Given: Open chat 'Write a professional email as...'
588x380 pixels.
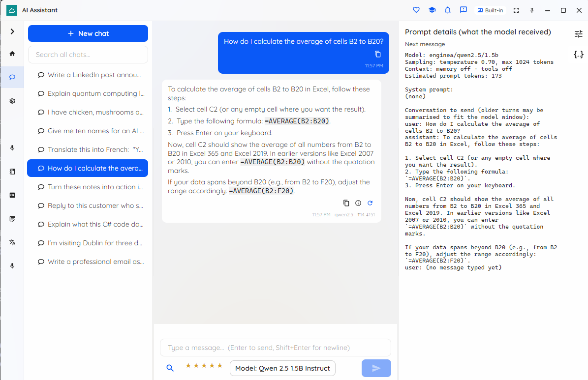Looking at the screenshot, I should pos(88,262).
